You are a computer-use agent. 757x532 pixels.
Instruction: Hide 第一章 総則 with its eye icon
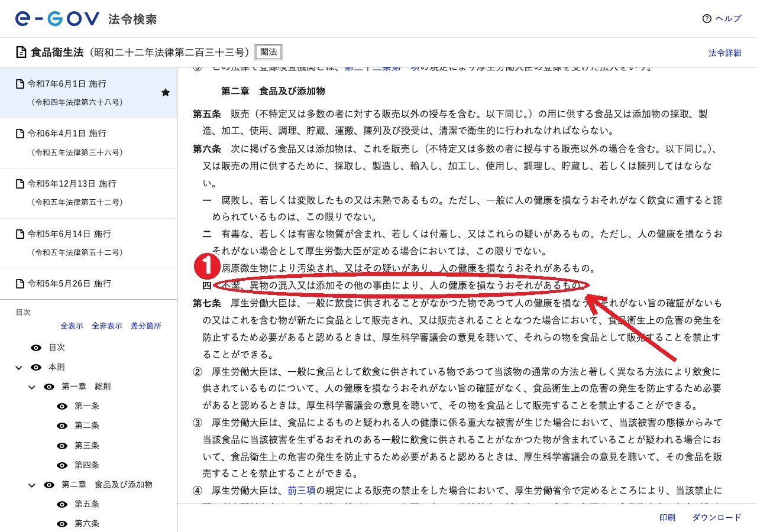coord(49,387)
